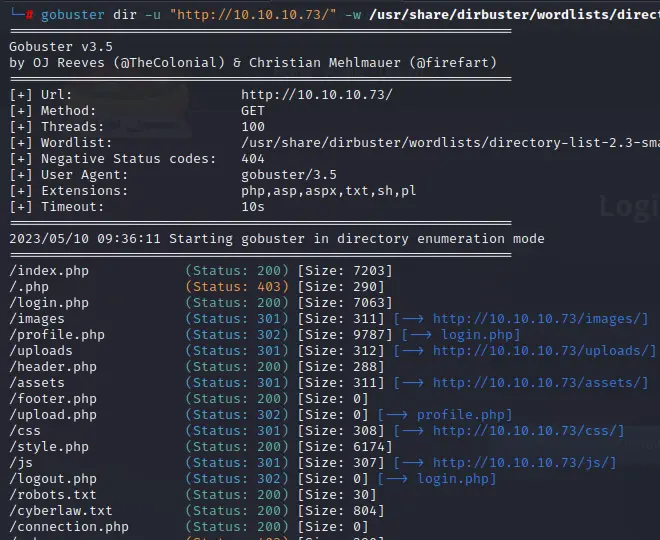Click the /js result path
The height and width of the screenshot is (540, 660).
click(x=21, y=463)
